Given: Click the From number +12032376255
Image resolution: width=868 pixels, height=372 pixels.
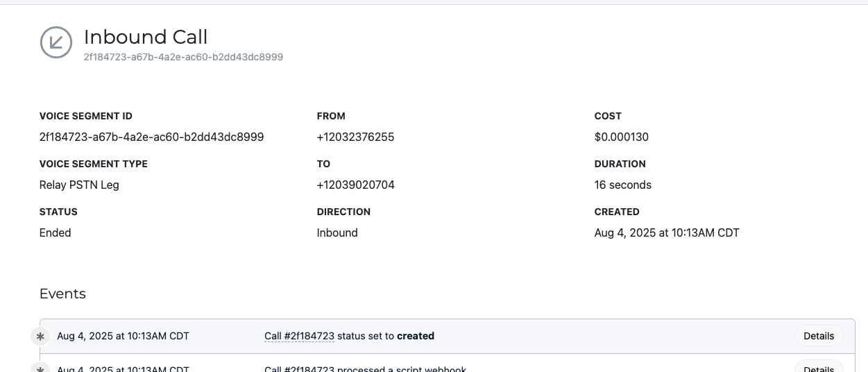Looking at the screenshot, I should tap(355, 137).
